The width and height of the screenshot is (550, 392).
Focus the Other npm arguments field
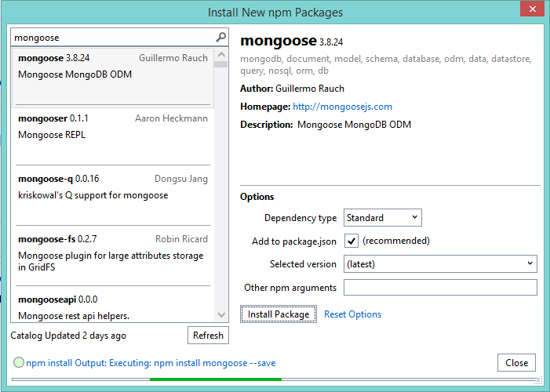click(x=439, y=288)
